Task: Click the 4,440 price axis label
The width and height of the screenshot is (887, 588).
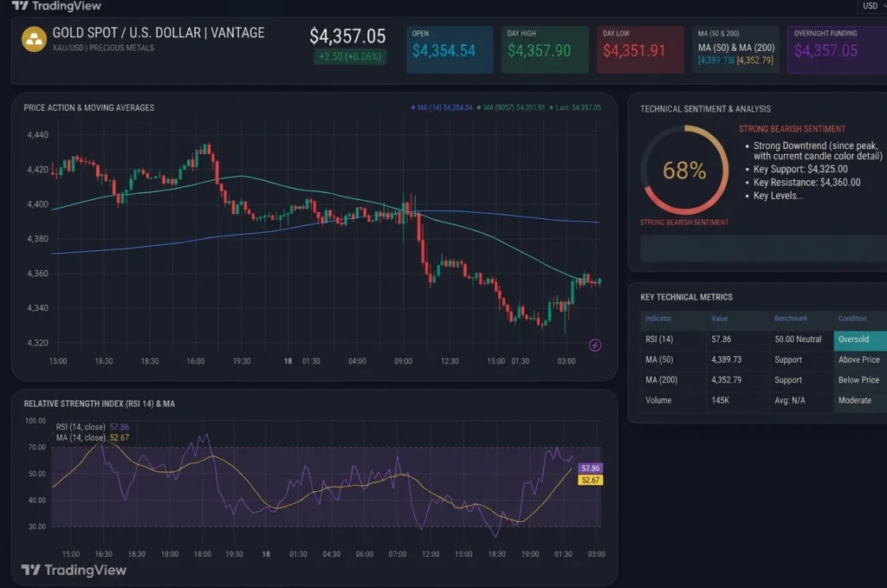Action: coord(37,134)
